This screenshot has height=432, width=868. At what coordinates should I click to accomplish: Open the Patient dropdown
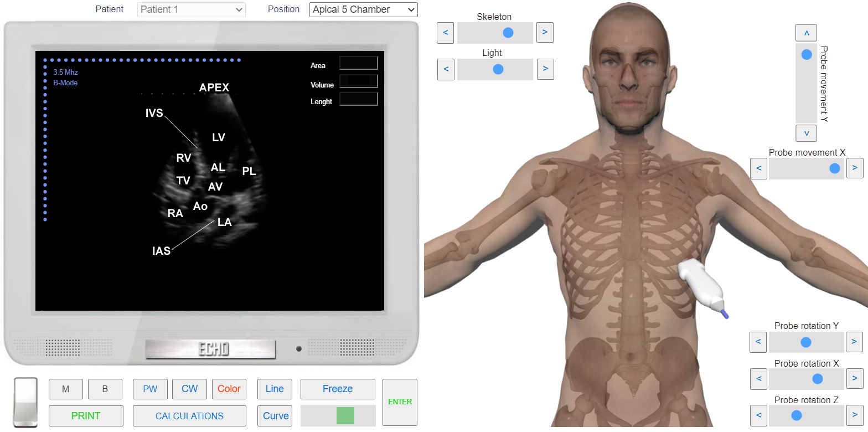pos(192,9)
